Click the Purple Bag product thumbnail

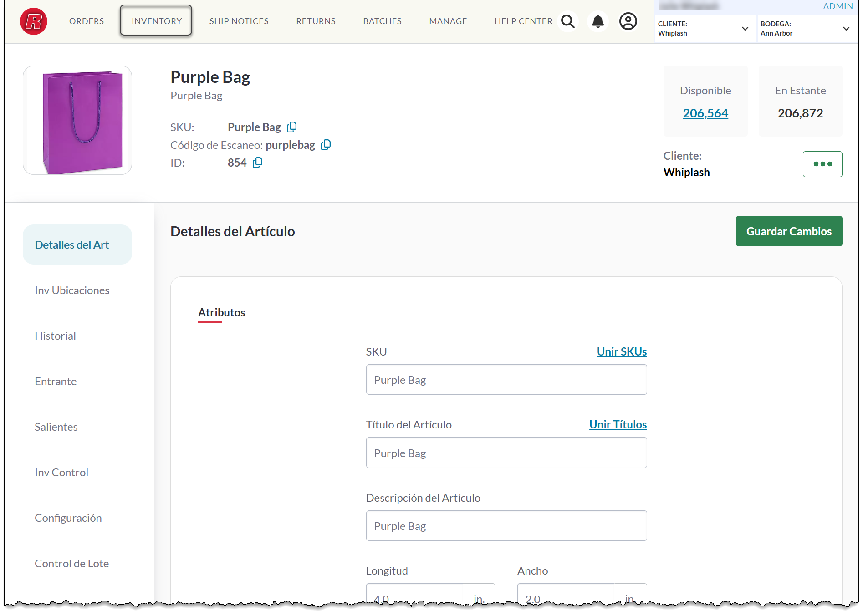[x=77, y=121]
